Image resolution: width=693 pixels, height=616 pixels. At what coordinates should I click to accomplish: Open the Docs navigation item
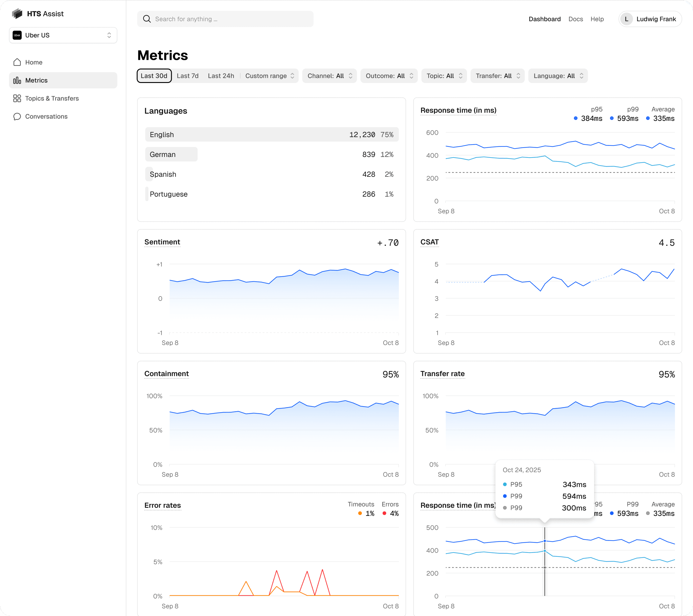[x=575, y=19]
